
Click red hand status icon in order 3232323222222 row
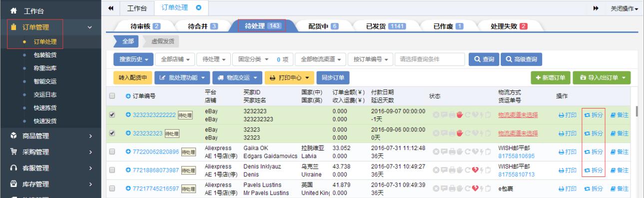(x=459, y=114)
